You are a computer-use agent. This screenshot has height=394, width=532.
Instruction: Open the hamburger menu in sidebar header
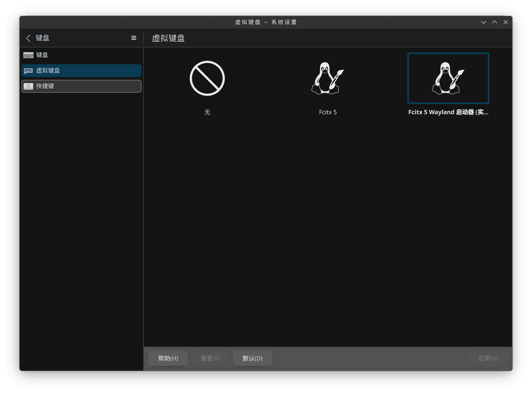134,38
